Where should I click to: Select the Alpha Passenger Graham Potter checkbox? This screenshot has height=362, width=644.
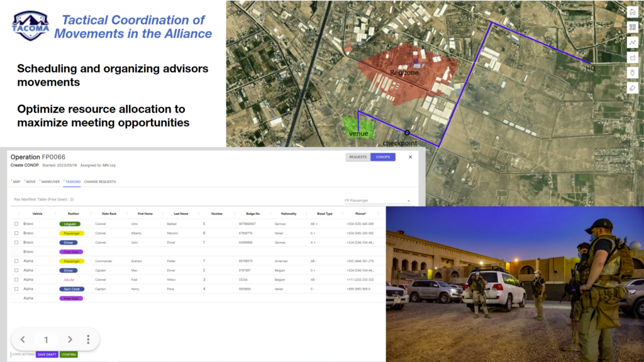pos(16,261)
